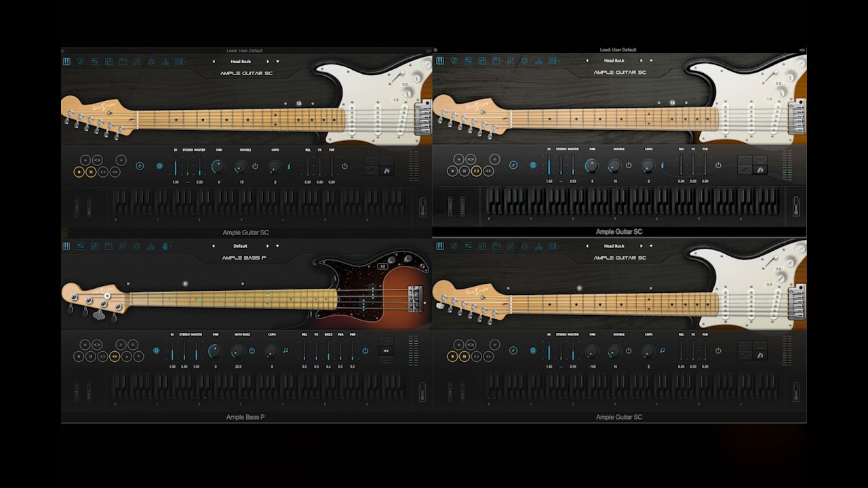Open the bar-chart panel in the top-left Ample Guitar SC
The height and width of the screenshot is (488, 868).
tap(165, 61)
